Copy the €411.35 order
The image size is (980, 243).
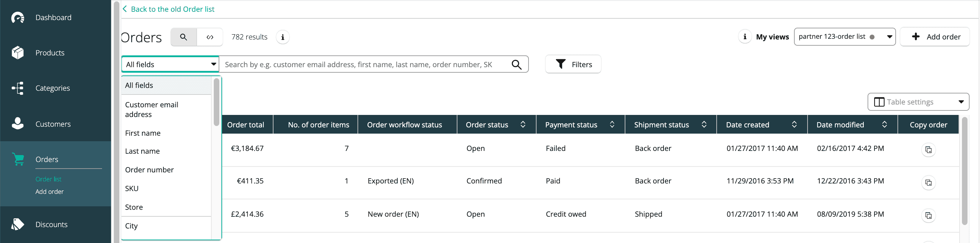click(x=928, y=183)
